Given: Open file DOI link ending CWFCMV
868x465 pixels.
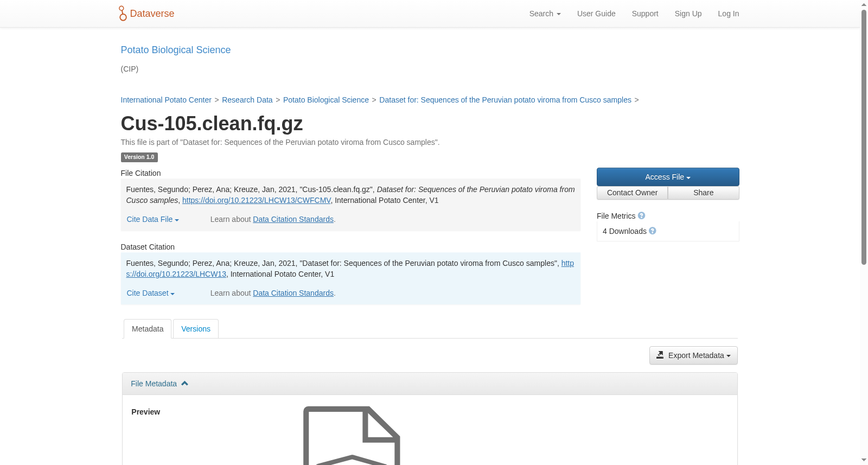Looking at the screenshot, I should [x=256, y=200].
